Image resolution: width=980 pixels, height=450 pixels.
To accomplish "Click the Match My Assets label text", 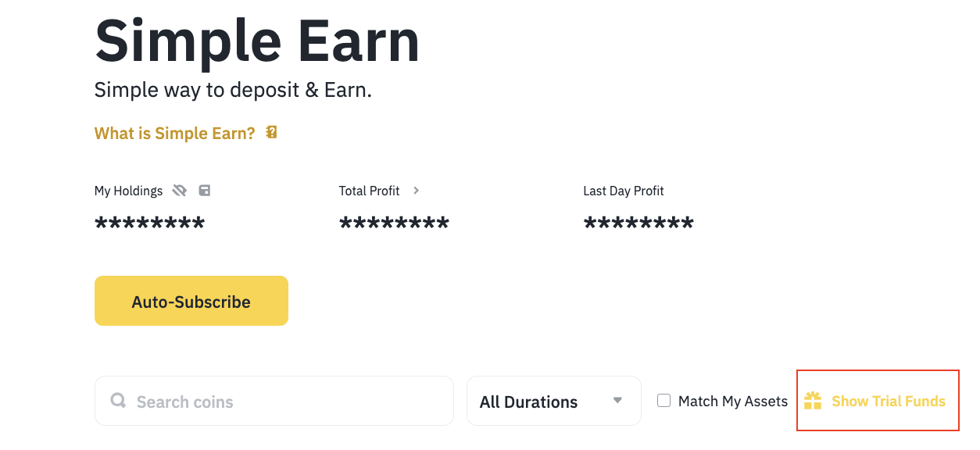I will [733, 402].
